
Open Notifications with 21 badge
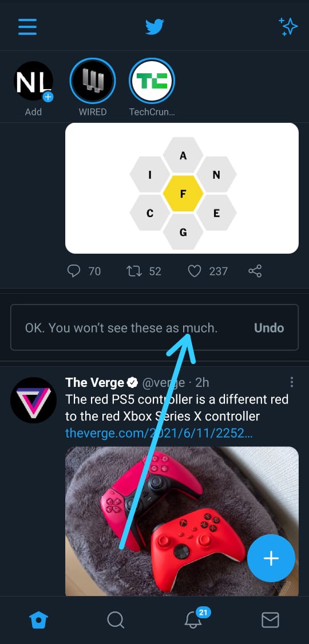click(x=194, y=619)
